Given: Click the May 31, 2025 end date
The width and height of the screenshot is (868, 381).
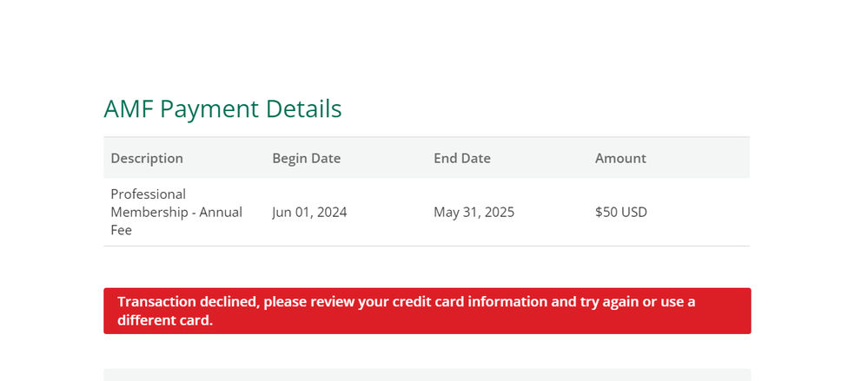Looking at the screenshot, I should click(x=474, y=212).
